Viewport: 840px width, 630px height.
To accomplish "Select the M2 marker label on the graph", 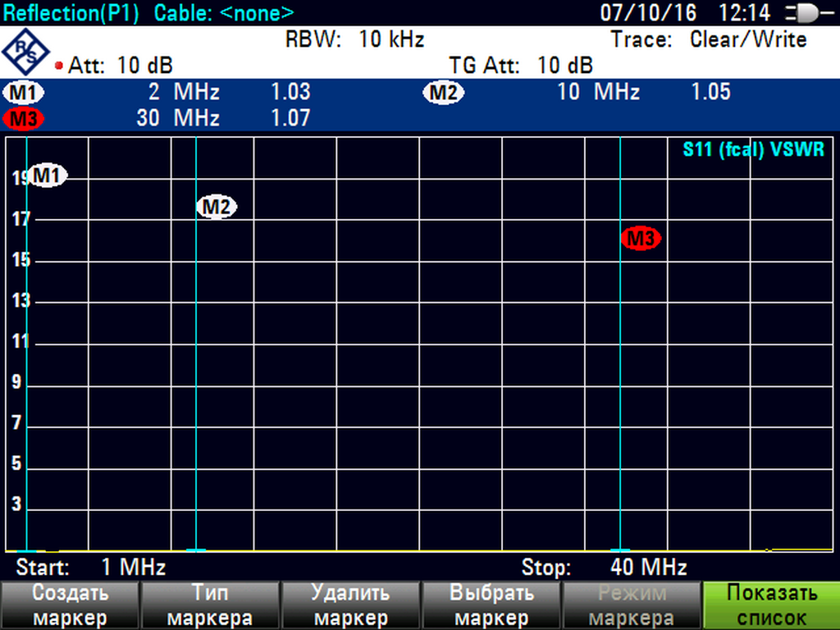I will pyautogui.click(x=217, y=208).
